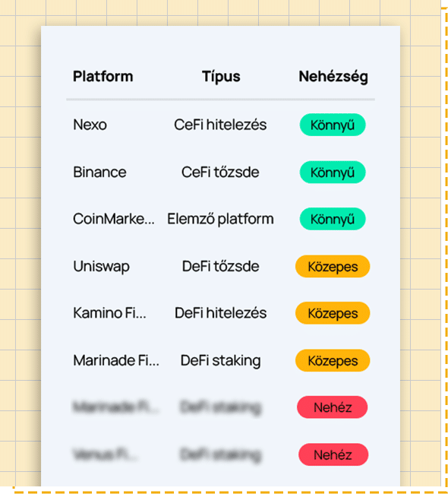Open the Uniswap platform entry
Image resolution: width=448 pixels, height=494 pixels.
(101, 267)
